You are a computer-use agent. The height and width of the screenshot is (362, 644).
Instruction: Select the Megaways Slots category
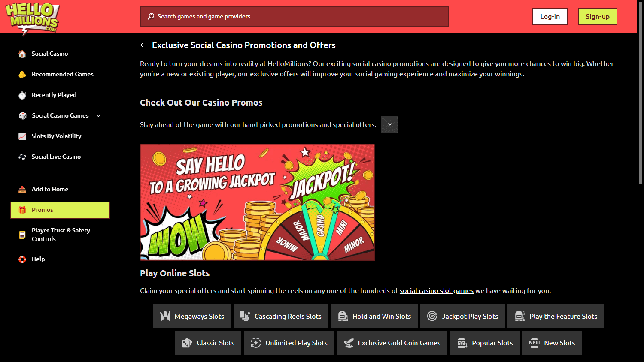pyautogui.click(x=192, y=316)
